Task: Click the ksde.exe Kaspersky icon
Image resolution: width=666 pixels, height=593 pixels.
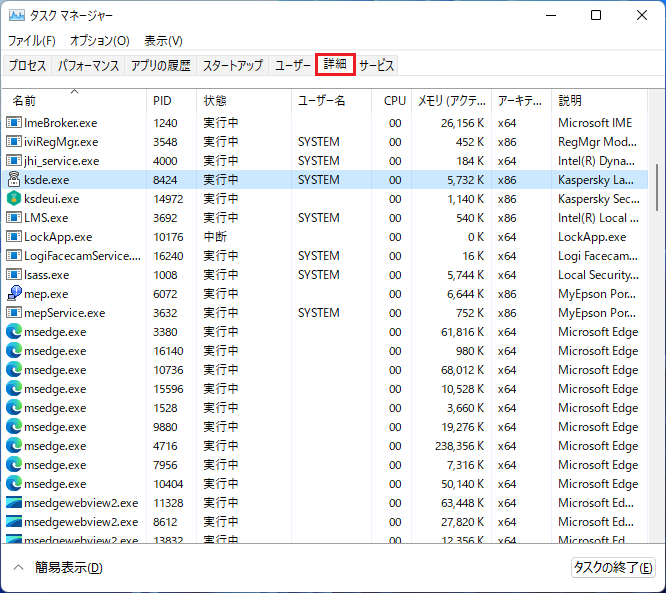Action: coord(14,179)
